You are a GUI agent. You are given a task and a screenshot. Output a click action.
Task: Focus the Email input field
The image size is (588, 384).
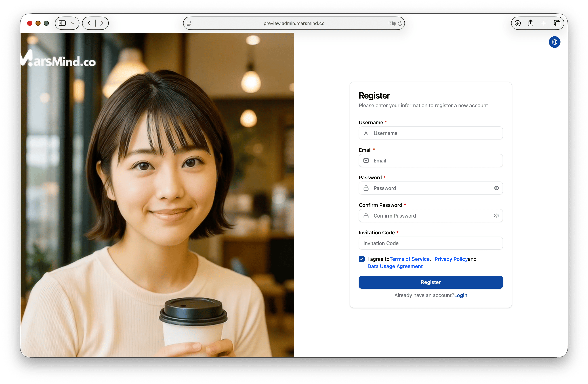point(430,160)
